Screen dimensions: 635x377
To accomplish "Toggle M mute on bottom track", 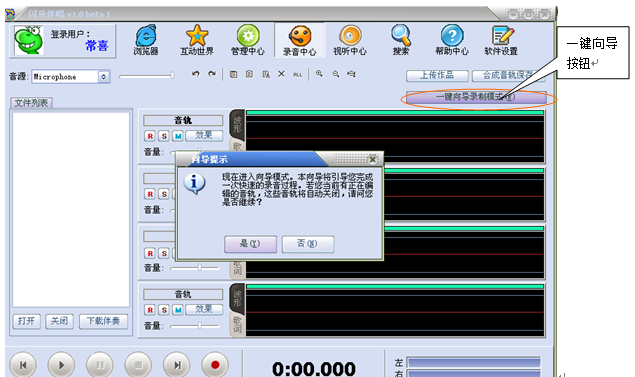I will point(178,310).
